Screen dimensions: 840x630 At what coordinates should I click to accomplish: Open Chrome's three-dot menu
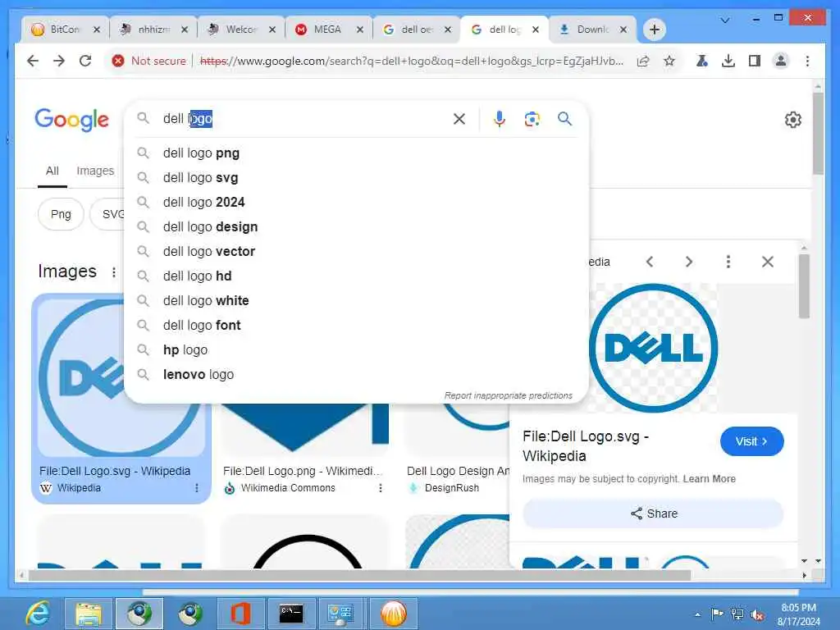click(x=807, y=61)
